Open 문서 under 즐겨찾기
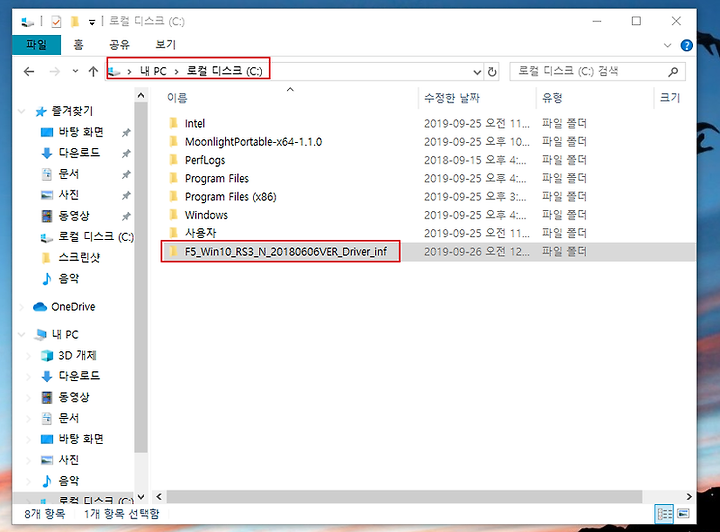Screen dimensions: 720x532 (x=69, y=174)
